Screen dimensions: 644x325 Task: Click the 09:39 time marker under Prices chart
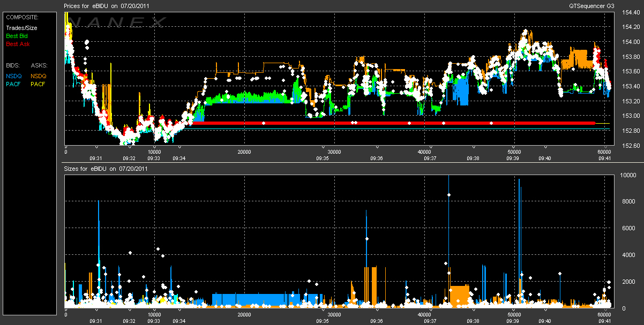[x=513, y=158]
